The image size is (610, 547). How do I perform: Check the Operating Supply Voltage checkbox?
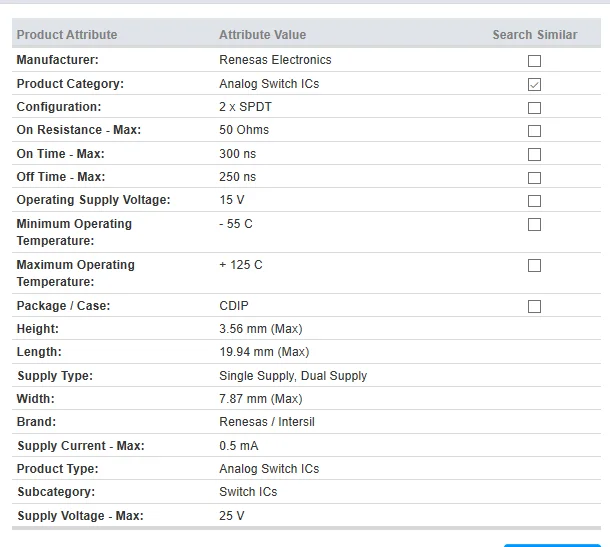click(534, 201)
